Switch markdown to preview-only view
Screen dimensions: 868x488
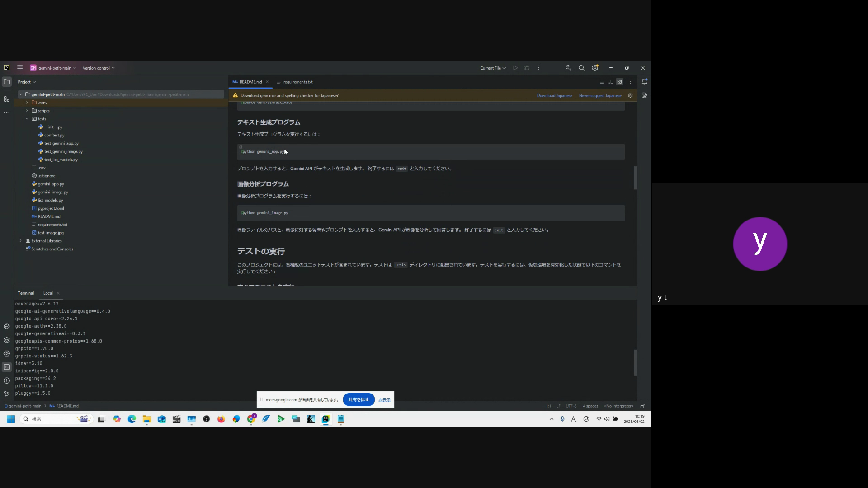click(x=619, y=82)
